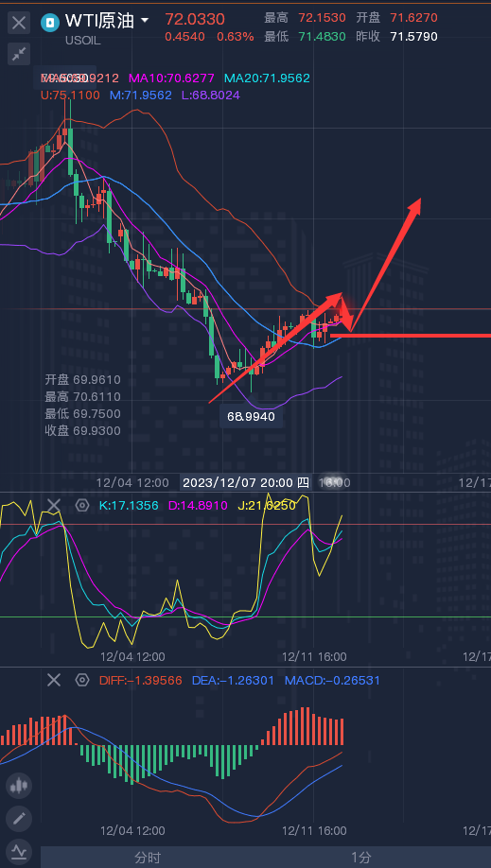The height and width of the screenshot is (868, 491).
Task: Remove the MACD indicator panel via its X
Action: pyautogui.click(x=53, y=680)
